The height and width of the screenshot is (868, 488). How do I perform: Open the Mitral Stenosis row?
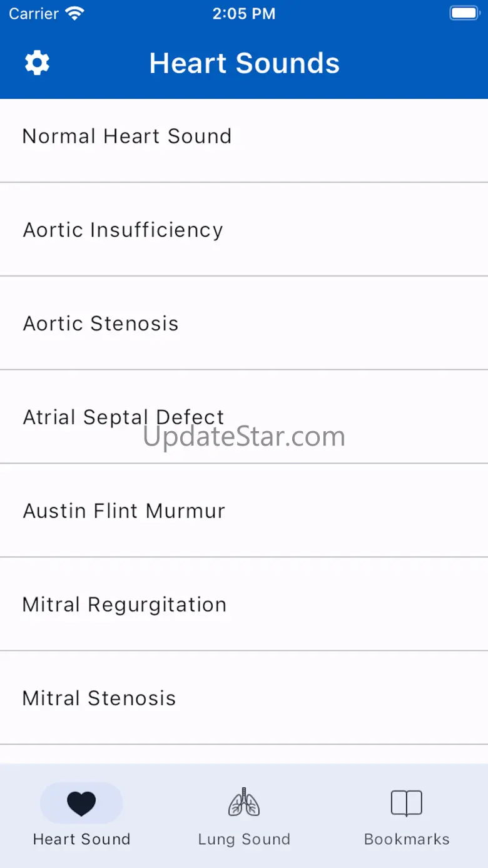pyautogui.click(x=99, y=698)
